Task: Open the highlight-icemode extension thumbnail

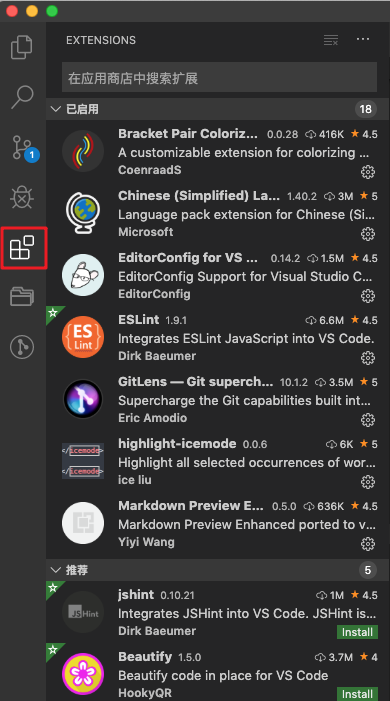Action: coord(83,461)
